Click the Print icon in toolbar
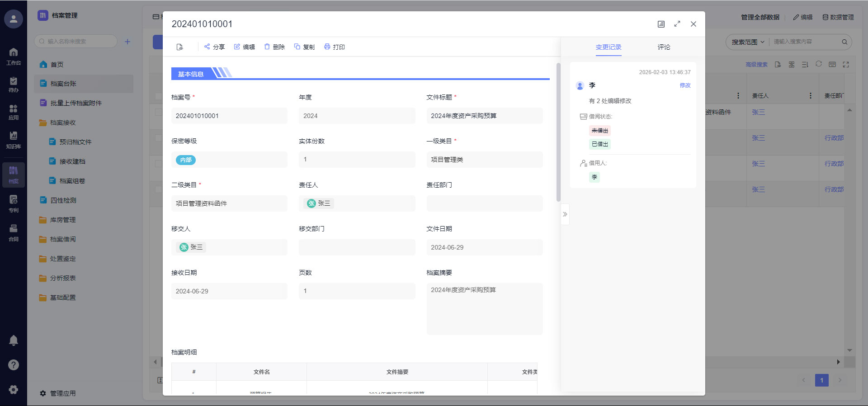This screenshot has width=868, height=406. [327, 47]
